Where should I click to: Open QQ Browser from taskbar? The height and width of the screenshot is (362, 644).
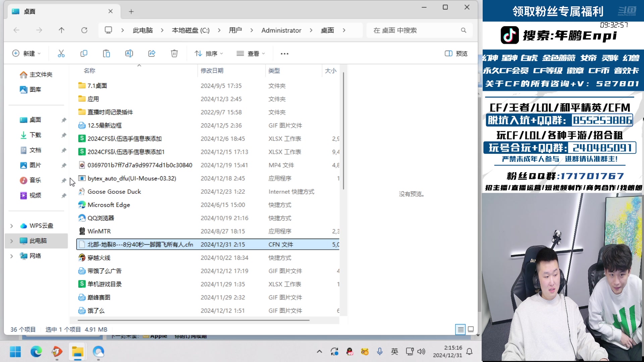click(x=98, y=352)
